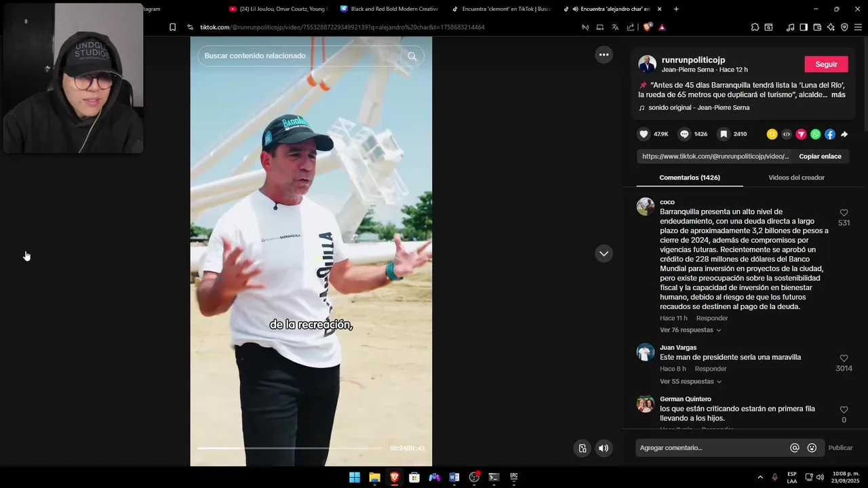
Task: Expand 55 replies under Juan Vargas's comment
Action: click(x=690, y=382)
